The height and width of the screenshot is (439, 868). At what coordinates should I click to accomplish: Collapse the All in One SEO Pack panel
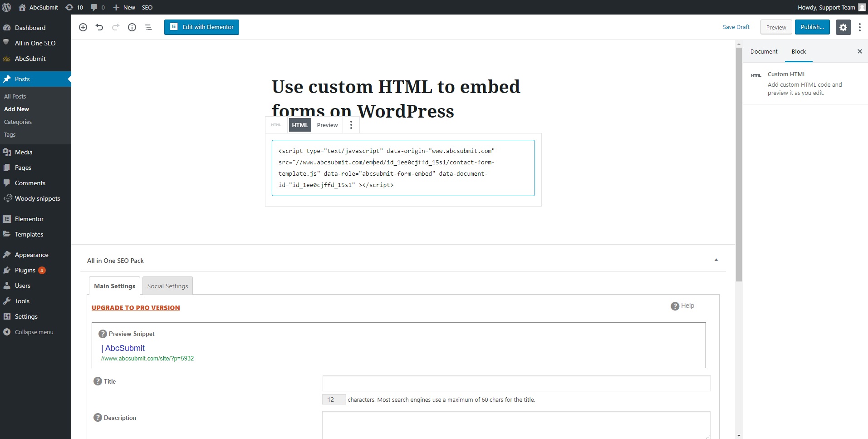716,260
